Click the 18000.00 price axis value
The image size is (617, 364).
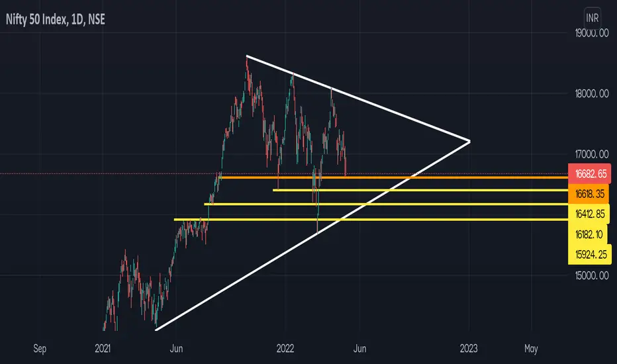591,94
